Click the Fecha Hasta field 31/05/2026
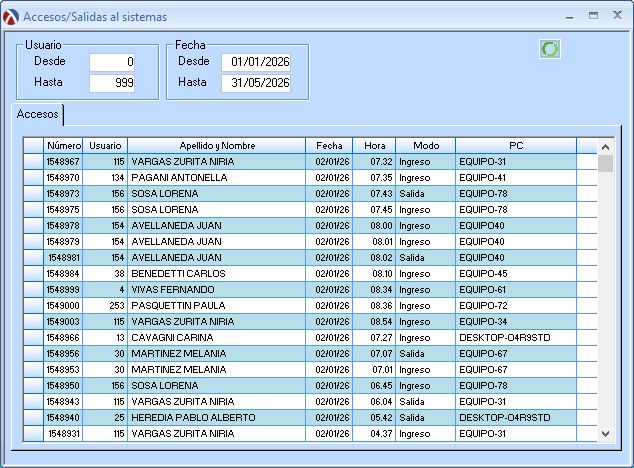634x468 pixels. [x=256, y=83]
